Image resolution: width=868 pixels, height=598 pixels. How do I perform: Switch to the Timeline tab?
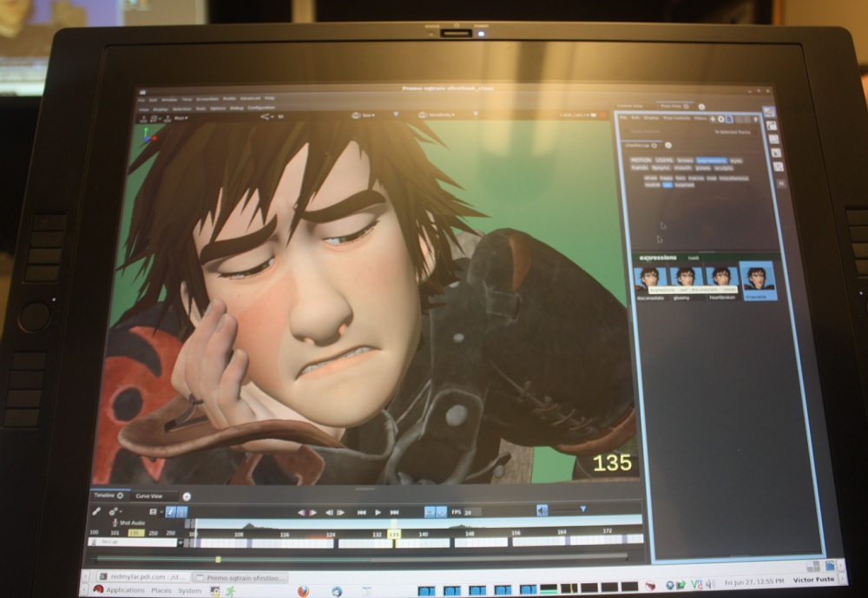click(108, 495)
